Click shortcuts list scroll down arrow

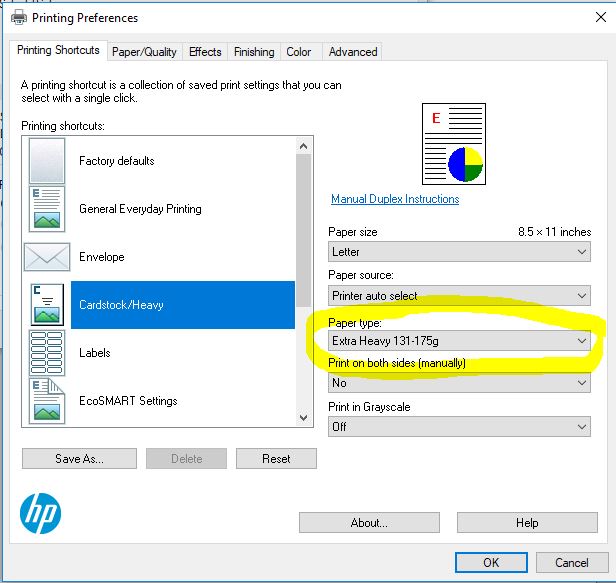[x=303, y=418]
